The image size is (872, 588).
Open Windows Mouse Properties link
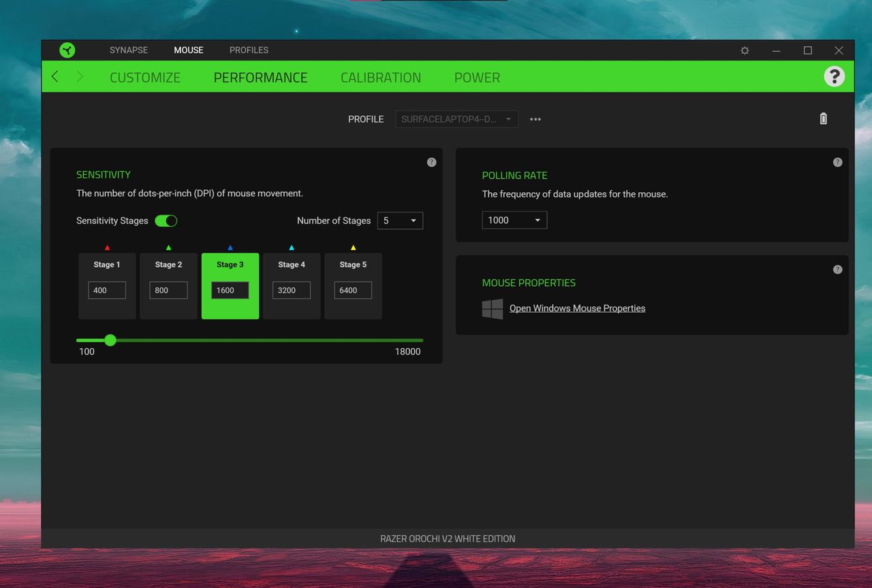577,309
